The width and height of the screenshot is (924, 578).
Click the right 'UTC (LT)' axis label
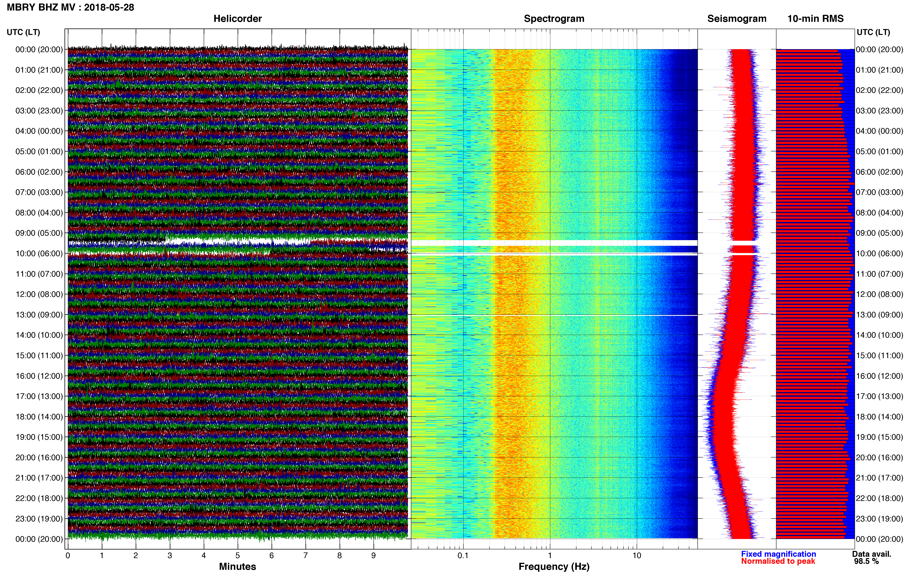pos(873,32)
